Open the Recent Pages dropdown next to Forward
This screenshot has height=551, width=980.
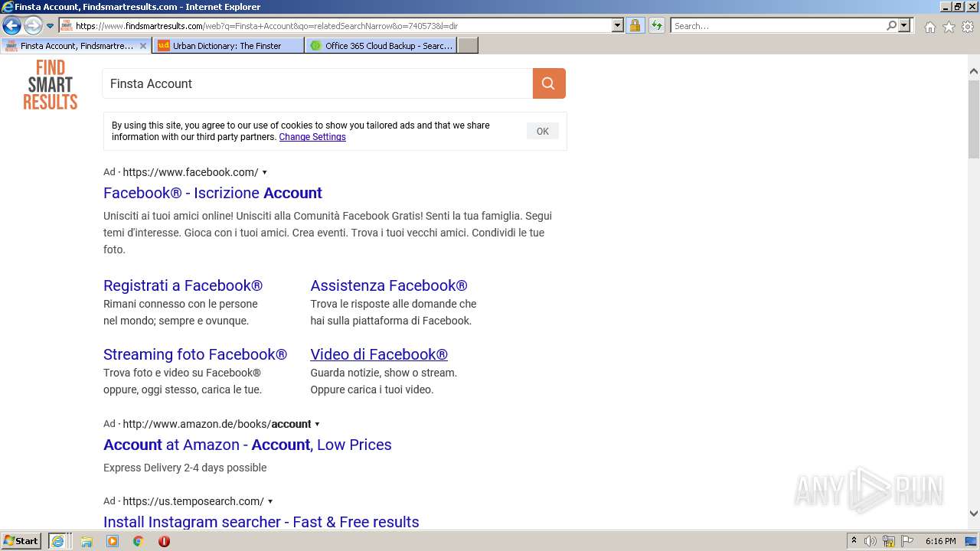51,26
